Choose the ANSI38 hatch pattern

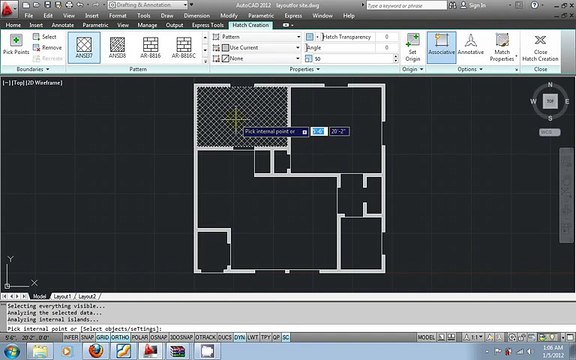pyautogui.click(x=117, y=48)
